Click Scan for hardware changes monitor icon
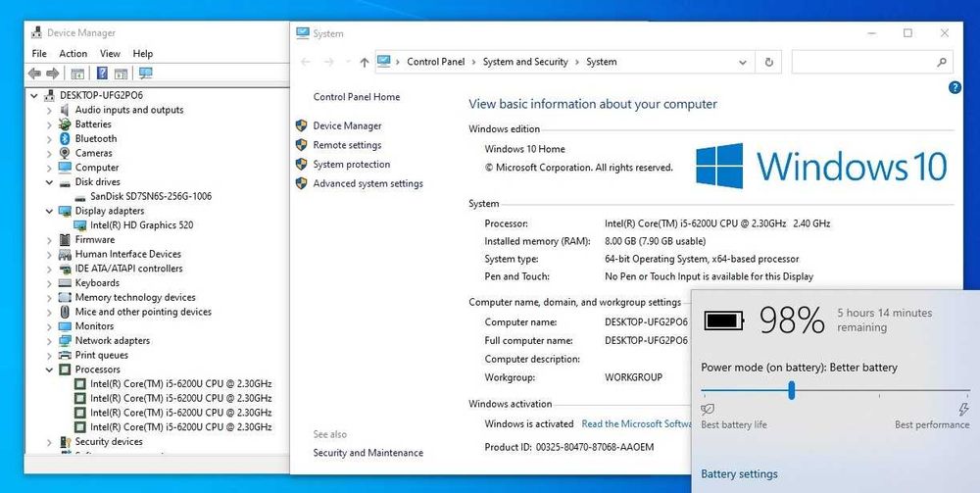 (x=146, y=74)
